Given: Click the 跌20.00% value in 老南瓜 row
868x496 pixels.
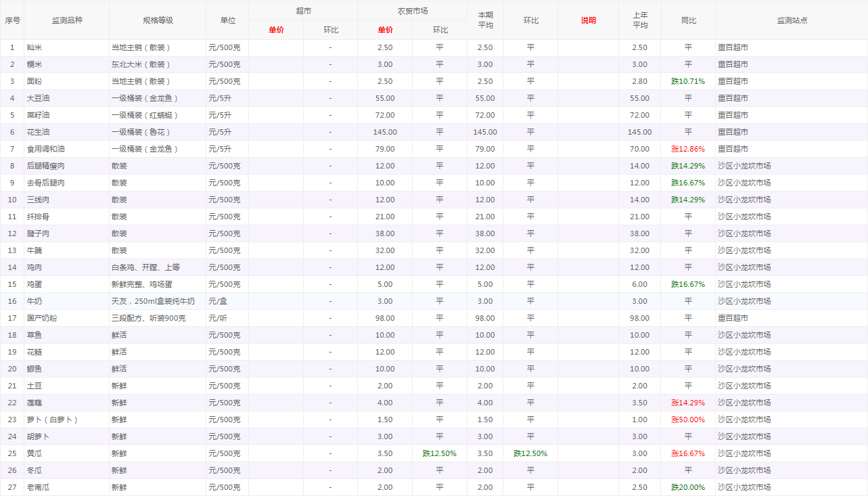Looking at the screenshot, I should click(688, 487).
